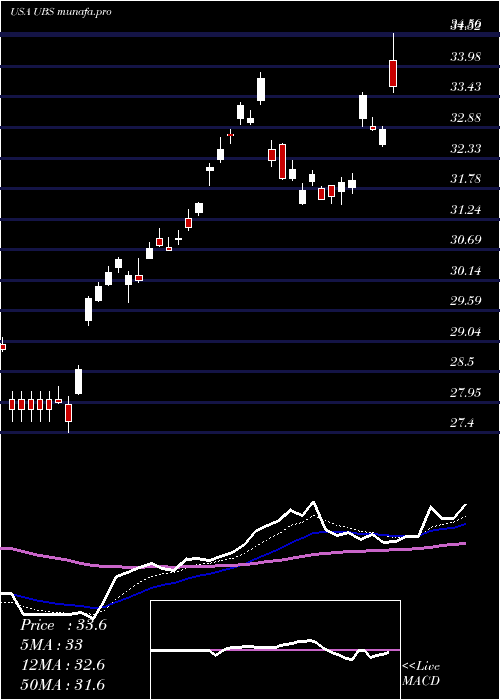
Task: Click the 30.69 price axis label
Action: pyautogui.click(x=466, y=240)
